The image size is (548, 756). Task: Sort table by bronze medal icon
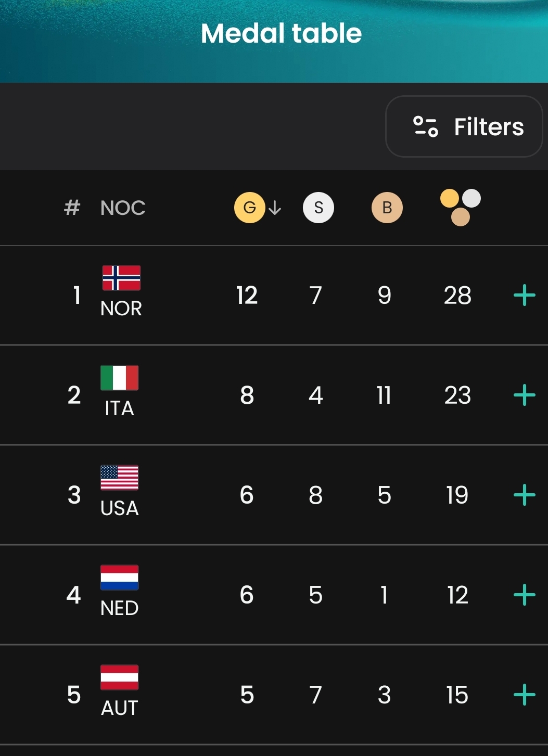(x=387, y=208)
